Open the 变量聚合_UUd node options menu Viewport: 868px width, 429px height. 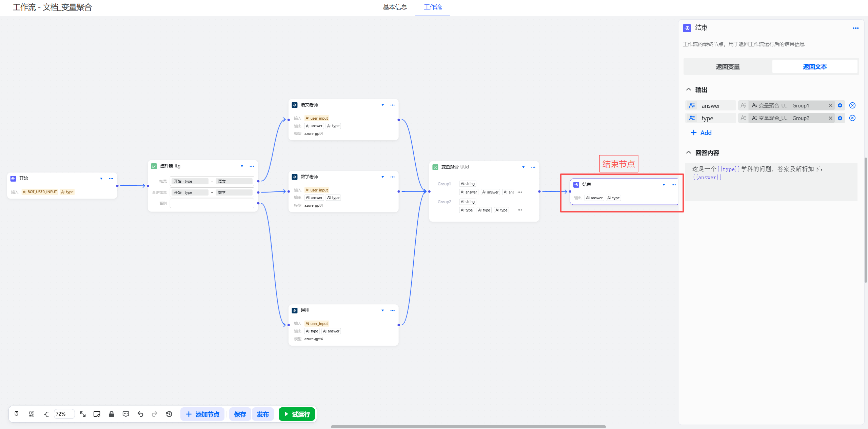click(533, 167)
